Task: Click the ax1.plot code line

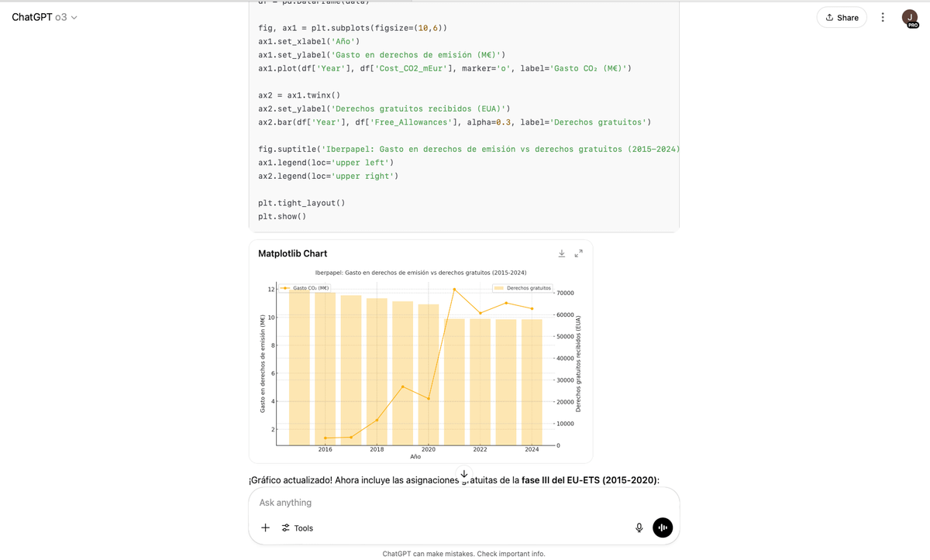Action: click(445, 68)
